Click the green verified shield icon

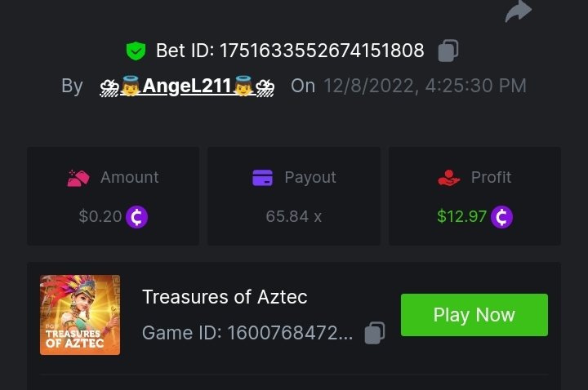tap(136, 51)
